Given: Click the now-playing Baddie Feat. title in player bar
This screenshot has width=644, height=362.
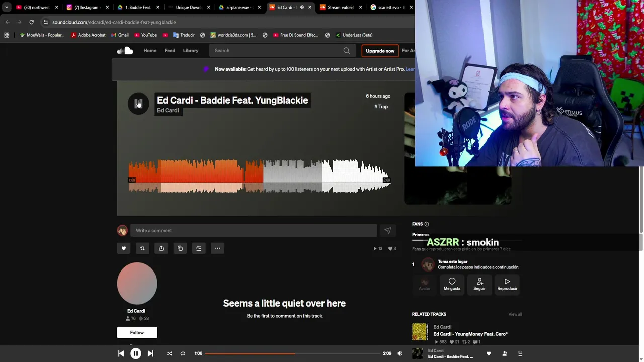Looking at the screenshot, I should pyautogui.click(x=450, y=357).
